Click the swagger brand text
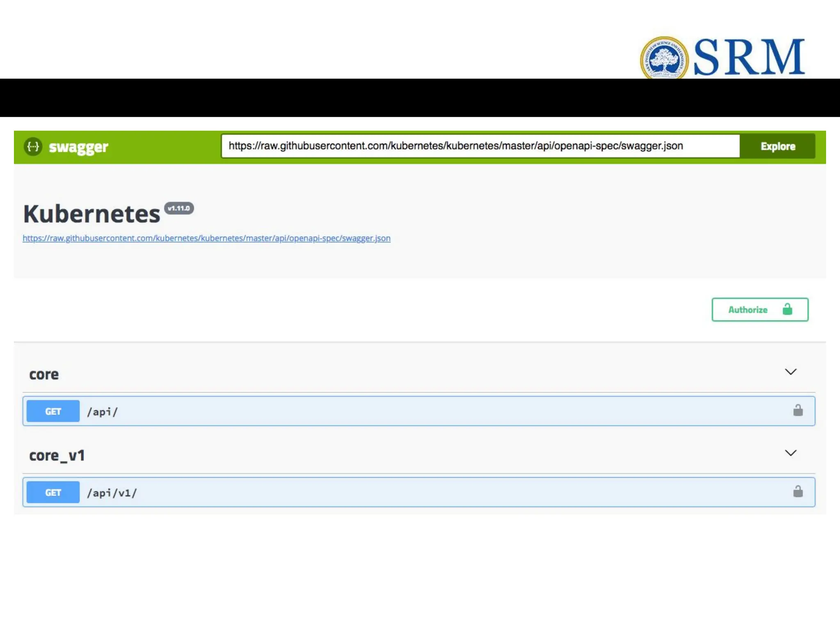Viewport: 840px width, 630px height. click(x=78, y=147)
